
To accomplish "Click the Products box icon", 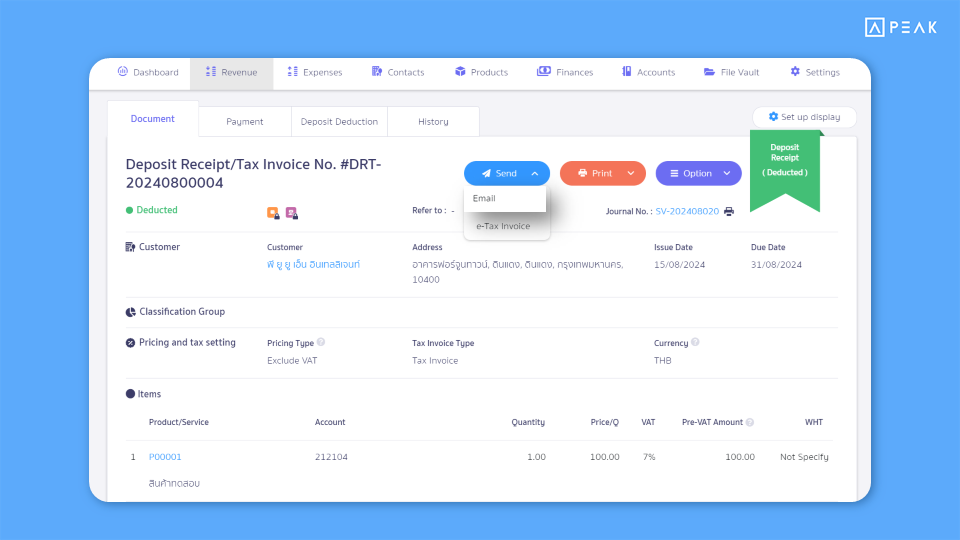I will [x=460, y=72].
